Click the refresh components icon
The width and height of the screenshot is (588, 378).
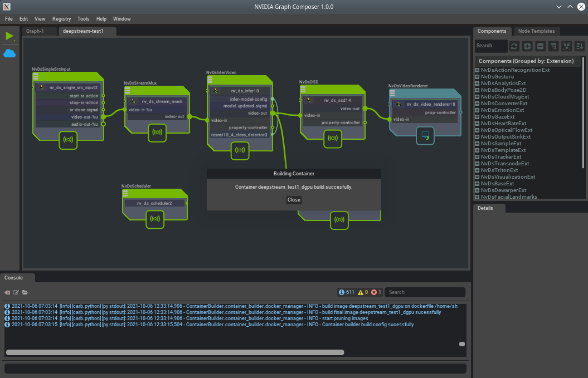click(514, 46)
